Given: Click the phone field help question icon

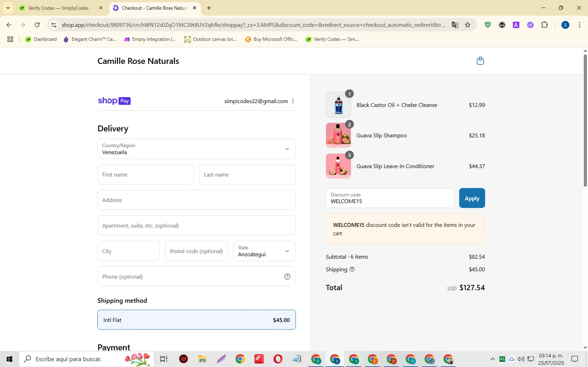Looking at the screenshot, I should (x=287, y=277).
